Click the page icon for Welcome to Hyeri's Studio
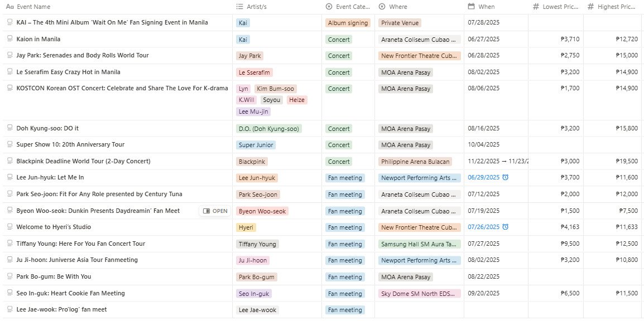The height and width of the screenshot is (321, 644). (x=10, y=227)
